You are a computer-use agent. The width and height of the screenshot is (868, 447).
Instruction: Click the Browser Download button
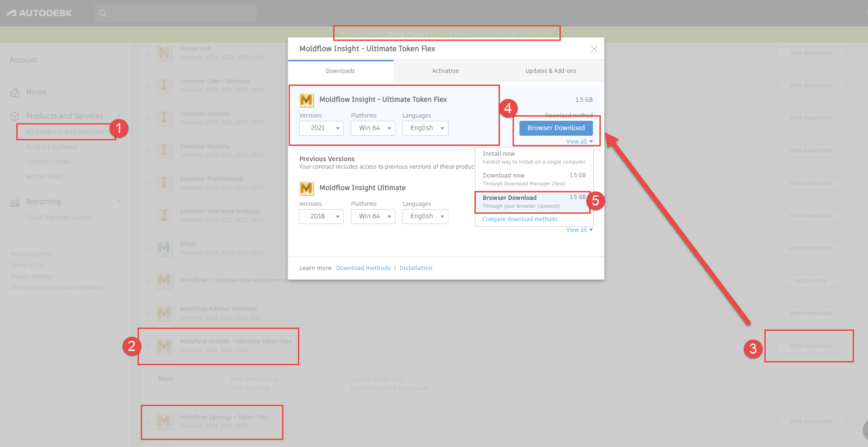(x=556, y=128)
